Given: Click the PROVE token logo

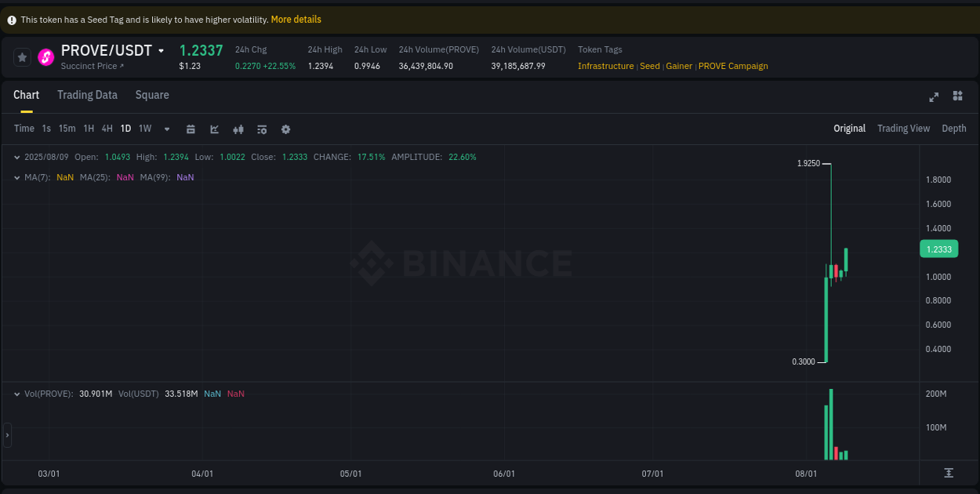Looking at the screenshot, I should (x=45, y=56).
